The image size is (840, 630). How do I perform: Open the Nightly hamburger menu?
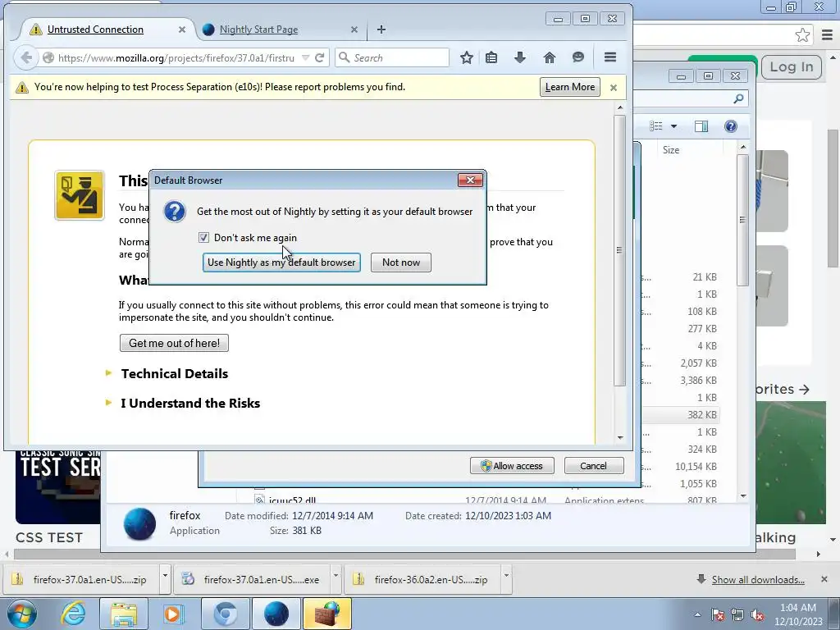610,57
